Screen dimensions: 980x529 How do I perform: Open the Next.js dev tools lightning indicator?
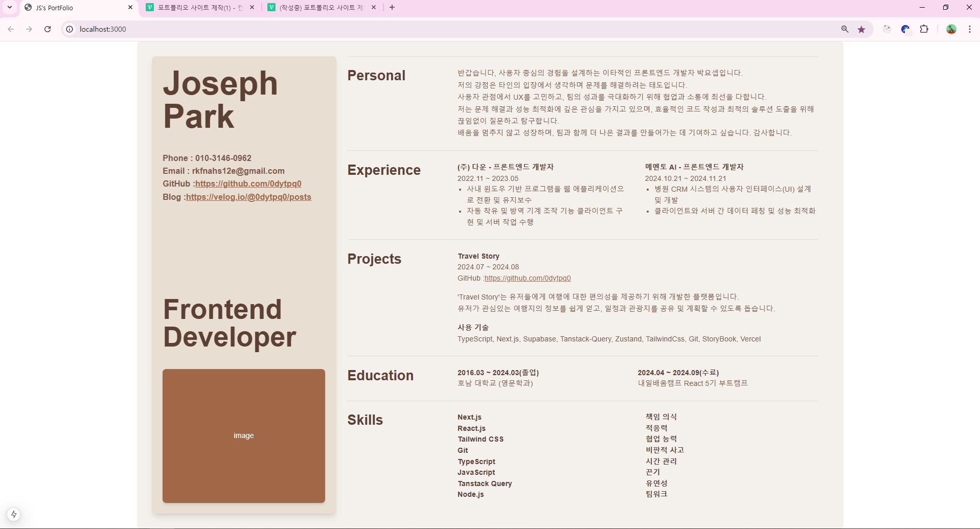tap(14, 514)
